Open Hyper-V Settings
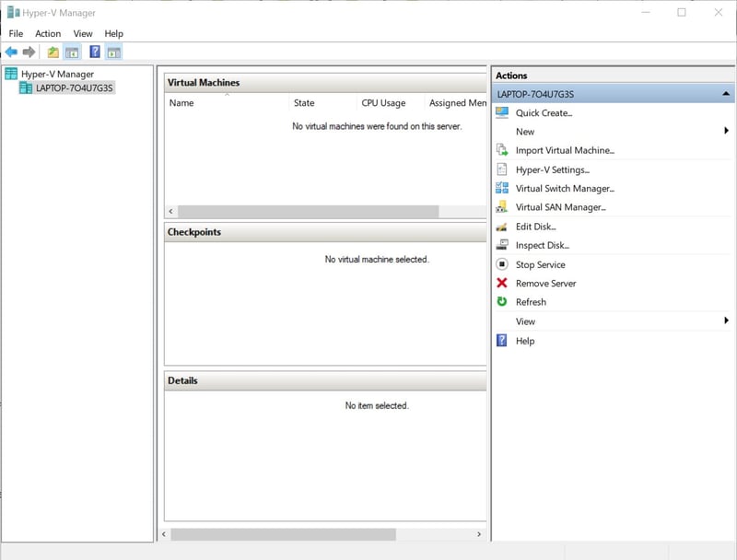Image resolution: width=737 pixels, height=560 pixels. pos(553,169)
